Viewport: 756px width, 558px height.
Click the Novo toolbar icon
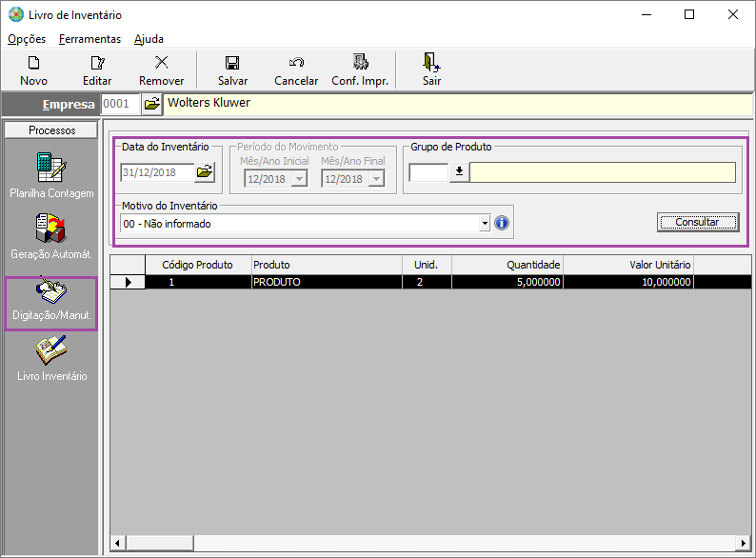[x=33, y=63]
